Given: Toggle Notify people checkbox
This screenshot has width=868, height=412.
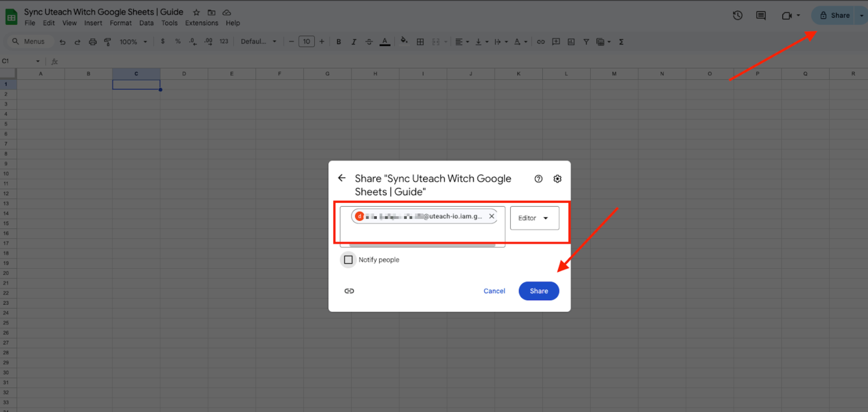Looking at the screenshot, I should pyautogui.click(x=348, y=260).
